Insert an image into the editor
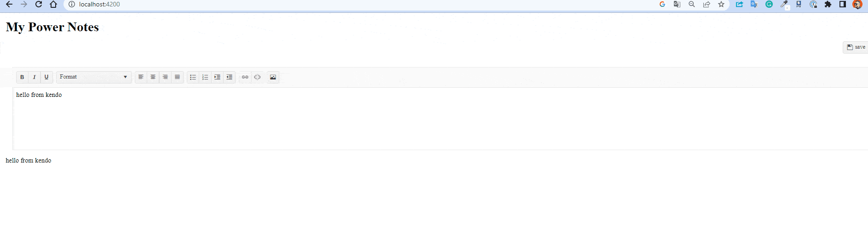868x230 pixels. (273, 77)
